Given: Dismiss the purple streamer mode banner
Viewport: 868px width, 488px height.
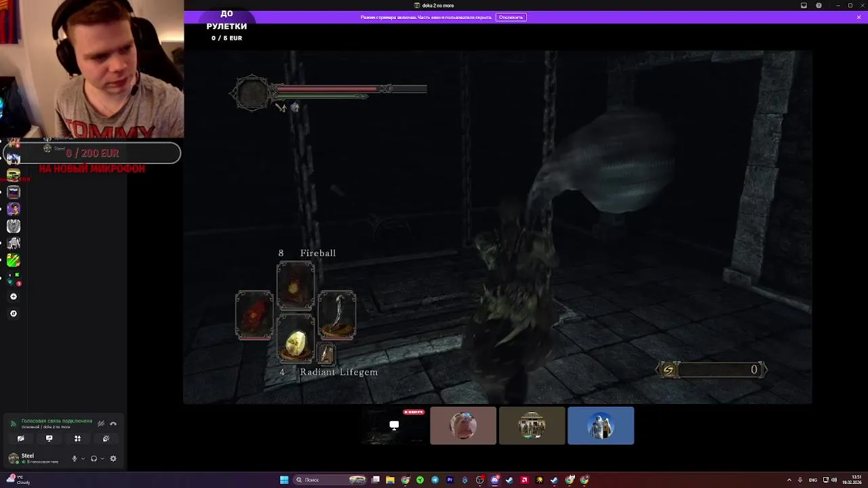Looking at the screenshot, I should point(859,17).
